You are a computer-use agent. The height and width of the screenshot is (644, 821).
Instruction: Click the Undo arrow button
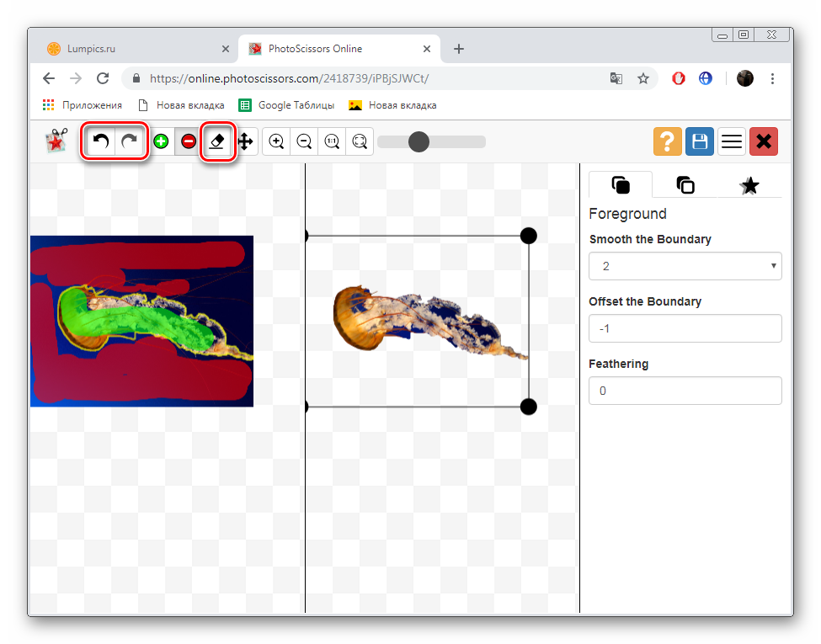[x=101, y=142]
